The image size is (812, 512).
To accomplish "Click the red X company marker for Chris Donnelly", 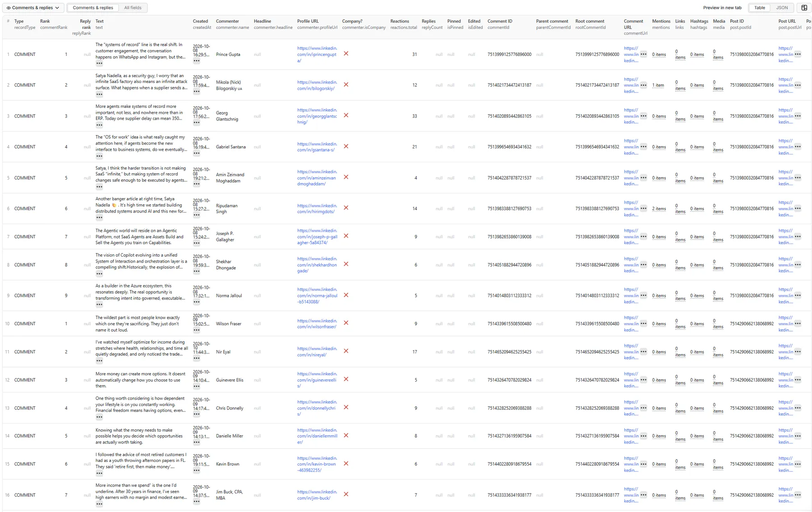I will (x=346, y=407).
